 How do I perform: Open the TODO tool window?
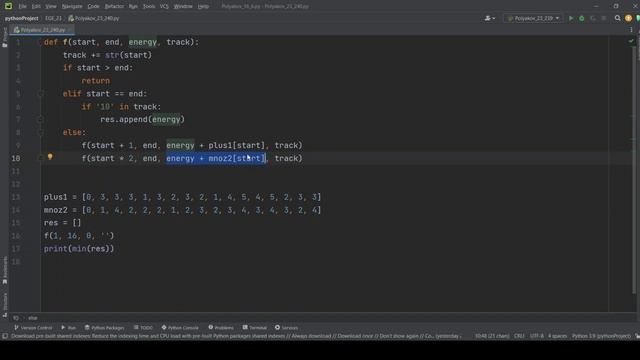click(143, 328)
